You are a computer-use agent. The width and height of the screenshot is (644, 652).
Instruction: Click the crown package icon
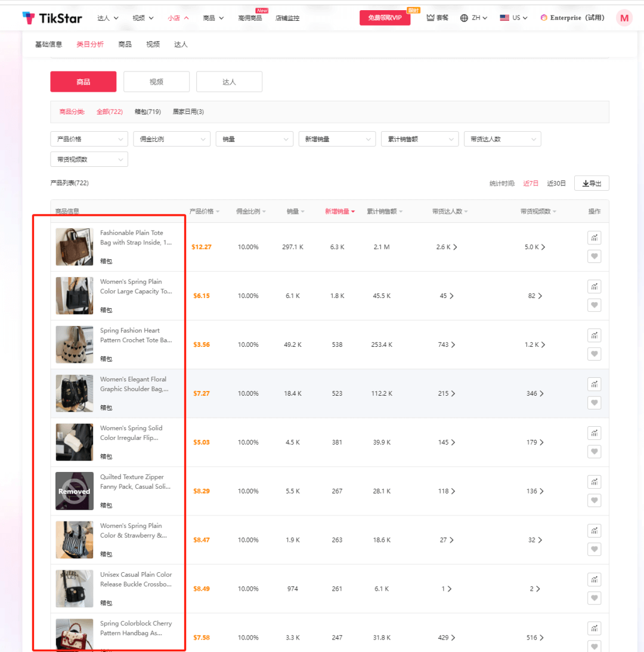click(431, 18)
